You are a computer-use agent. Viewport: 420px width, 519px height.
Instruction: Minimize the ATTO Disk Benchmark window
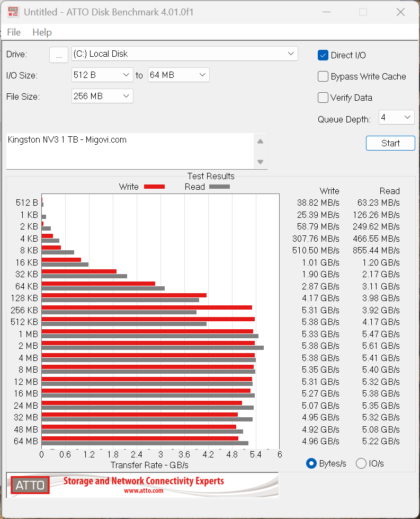326,12
